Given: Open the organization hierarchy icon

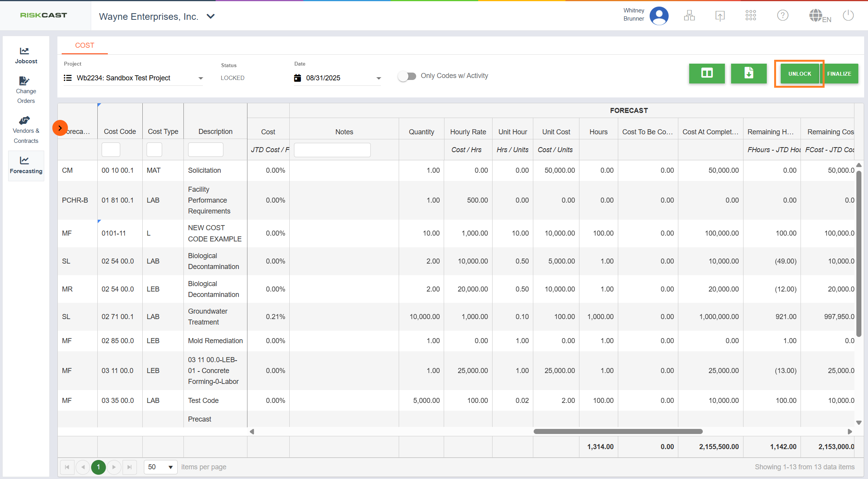Looking at the screenshot, I should [689, 16].
